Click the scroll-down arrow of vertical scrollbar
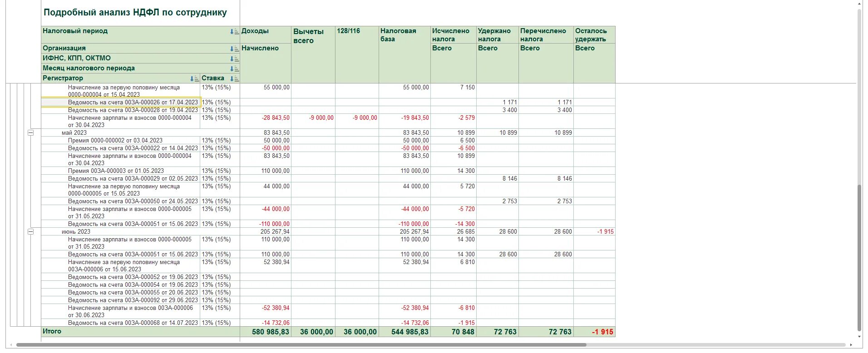The image size is (868, 353). click(859, 337)
